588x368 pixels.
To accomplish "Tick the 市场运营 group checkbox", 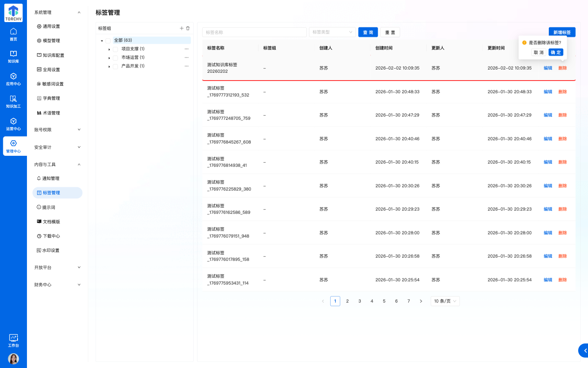I will (x=116, y=58).
